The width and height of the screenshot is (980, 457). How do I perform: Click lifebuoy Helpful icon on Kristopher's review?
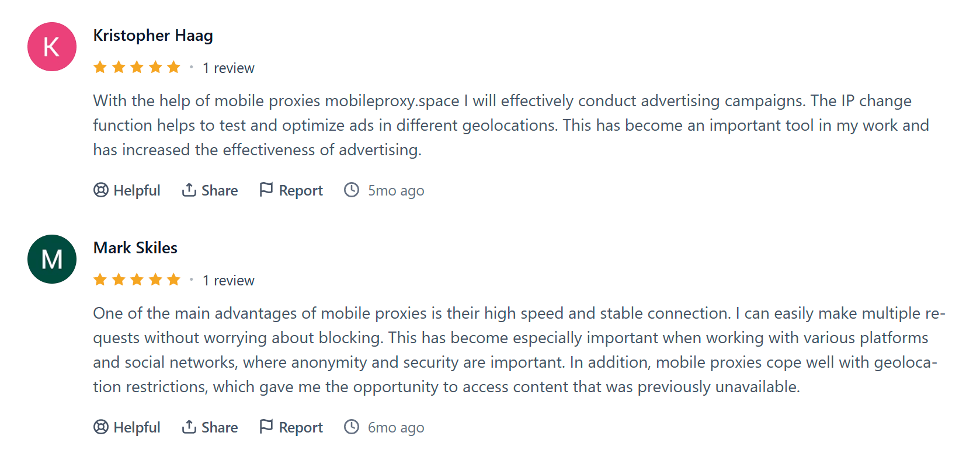pyautogui.click(x=101, y=190)
